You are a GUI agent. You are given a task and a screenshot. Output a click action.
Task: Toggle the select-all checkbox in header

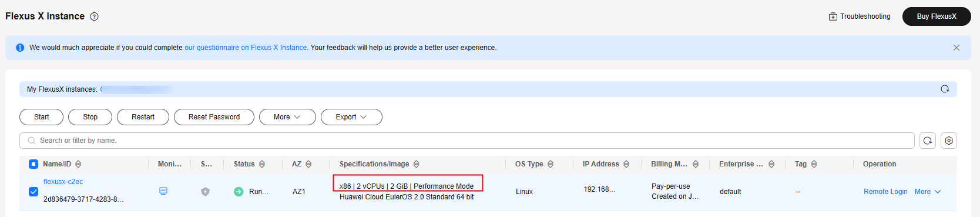coord(33,164)
